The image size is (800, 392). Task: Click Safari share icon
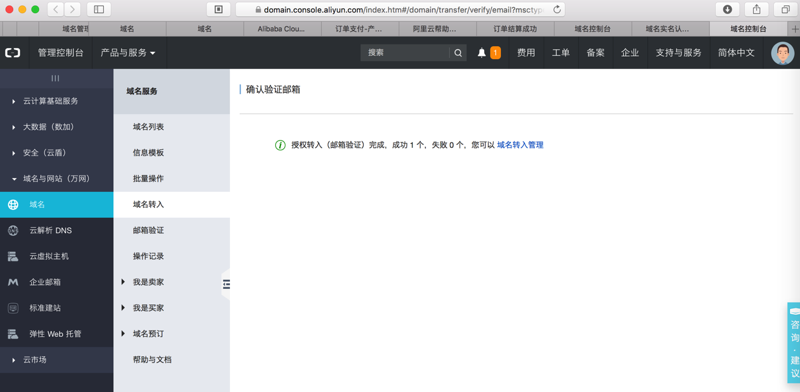(x=757, y=9)
